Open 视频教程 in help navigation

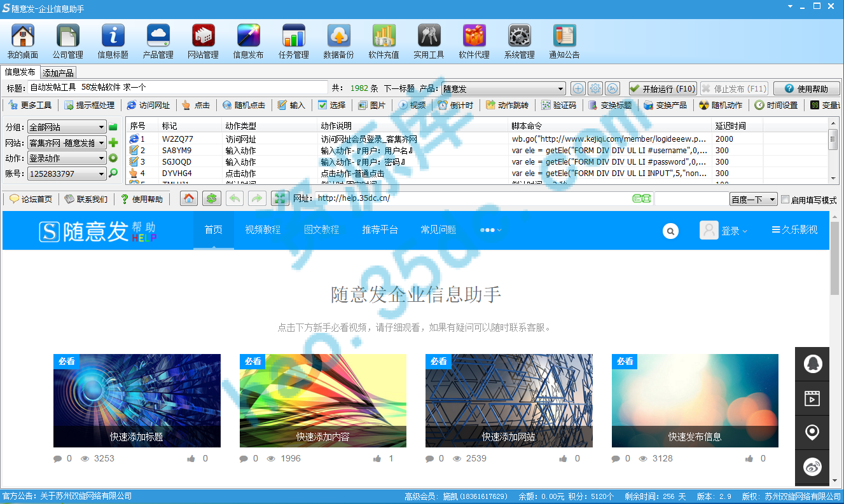point(263,229)
